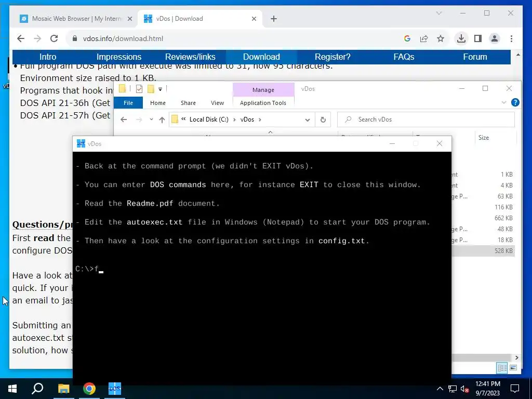
Task: Open File Explorer from taskbar
Action: (x=63, y=389)
